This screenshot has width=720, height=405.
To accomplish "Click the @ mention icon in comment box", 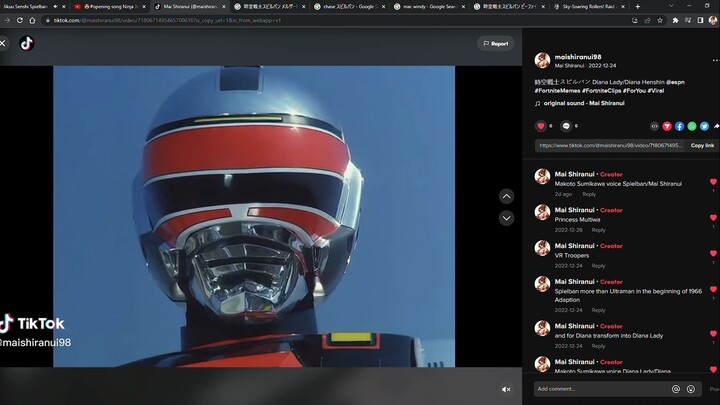I will [x=675, y=389].
